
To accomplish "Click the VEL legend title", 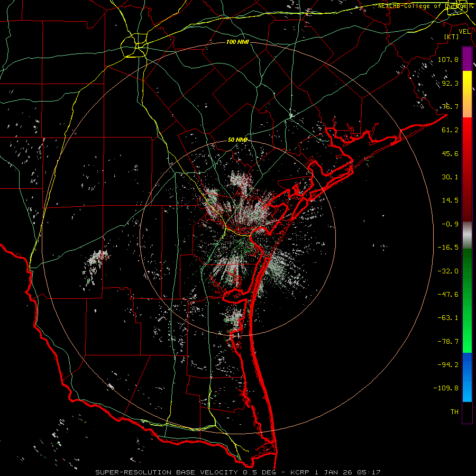I will (465, 32).
